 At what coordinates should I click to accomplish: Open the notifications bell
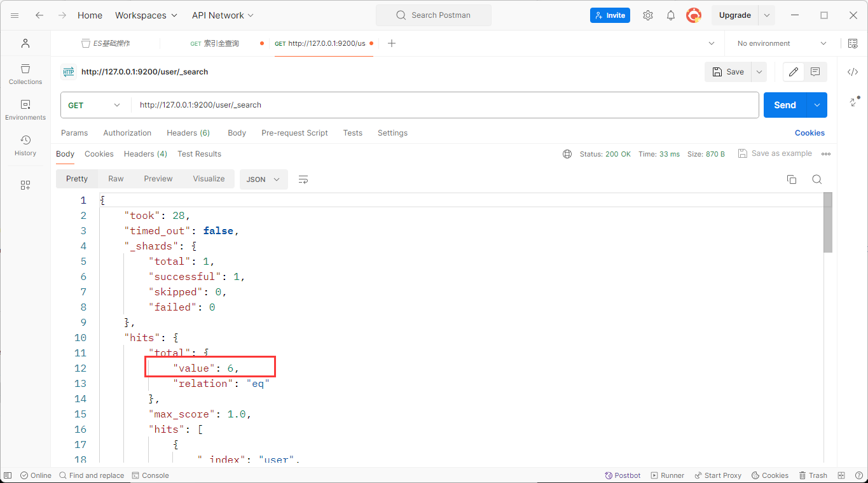(671, 15)
